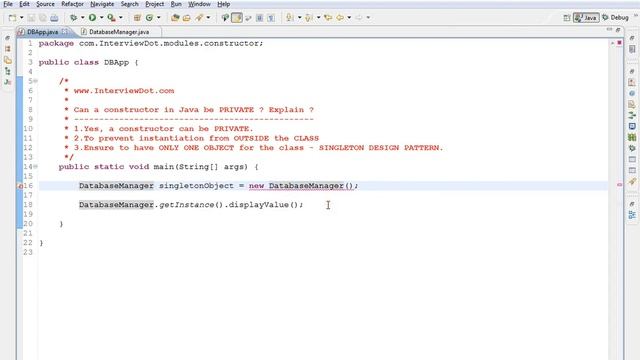This screenshot has height=360, width=640.
Task: Open the Window menu
Action: click(199, 4)
